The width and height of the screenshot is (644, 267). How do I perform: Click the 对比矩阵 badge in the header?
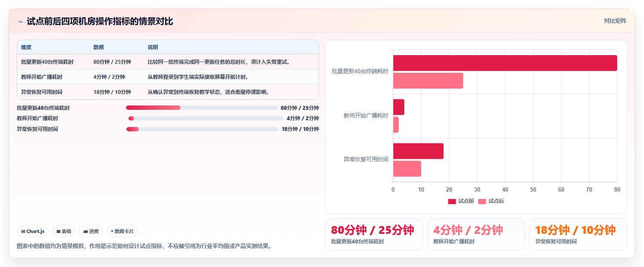tap(615, 21)
